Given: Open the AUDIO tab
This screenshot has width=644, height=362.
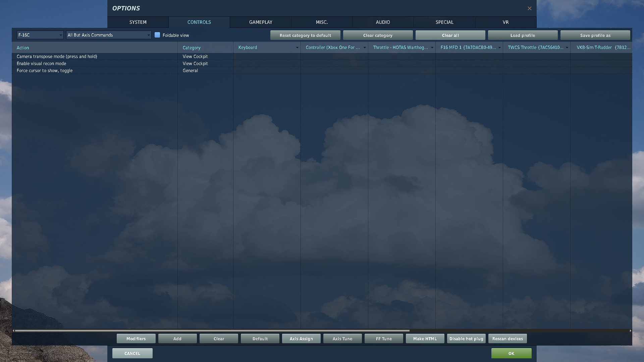Looking at the screenshot, I should pyautogui.click(x=383, y=22).
